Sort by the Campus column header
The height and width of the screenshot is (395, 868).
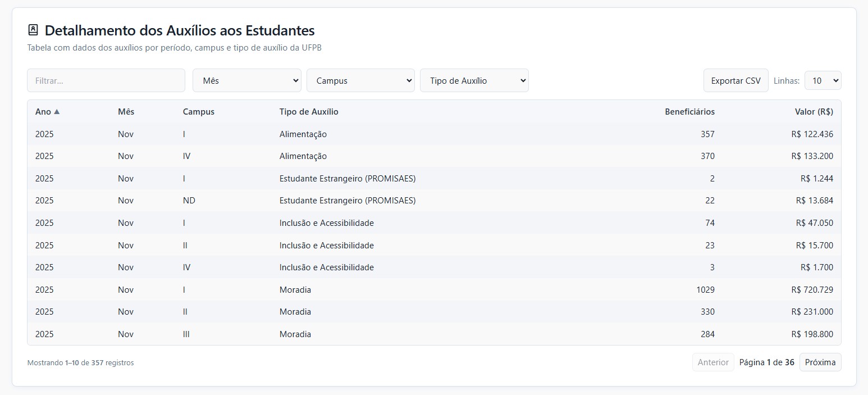198,112
